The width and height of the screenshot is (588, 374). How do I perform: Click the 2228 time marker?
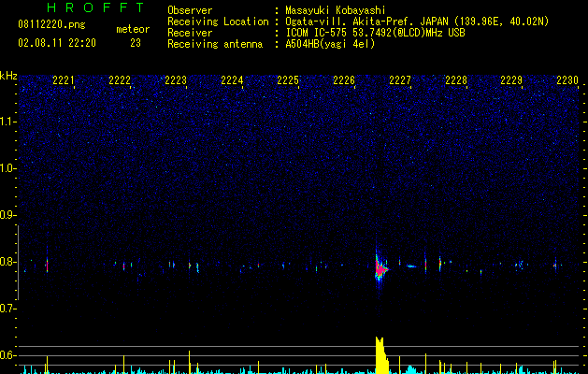pos(456,80)
